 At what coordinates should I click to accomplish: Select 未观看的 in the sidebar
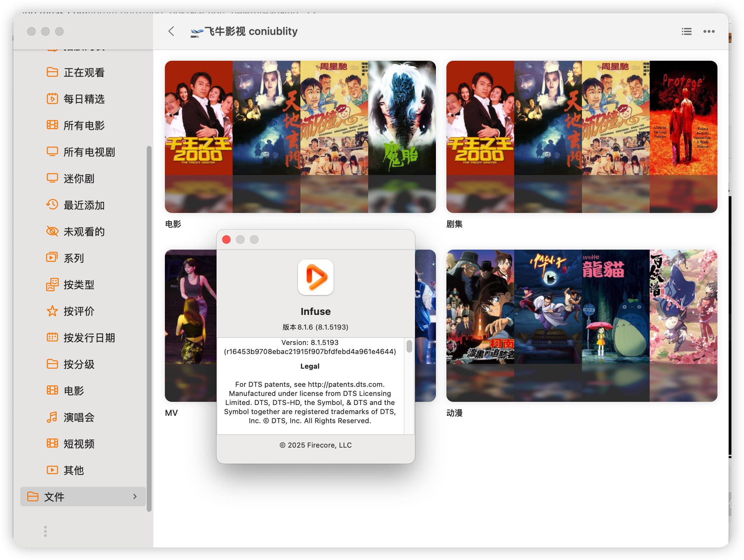pyautogui.click(x=83, y=231)
